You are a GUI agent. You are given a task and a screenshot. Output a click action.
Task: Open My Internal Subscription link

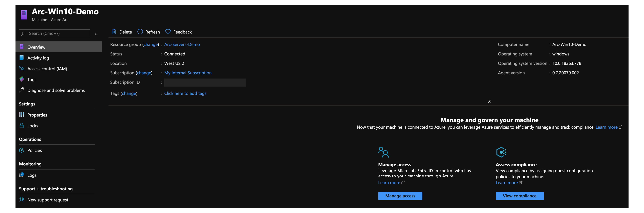click(x=188, y=73)
